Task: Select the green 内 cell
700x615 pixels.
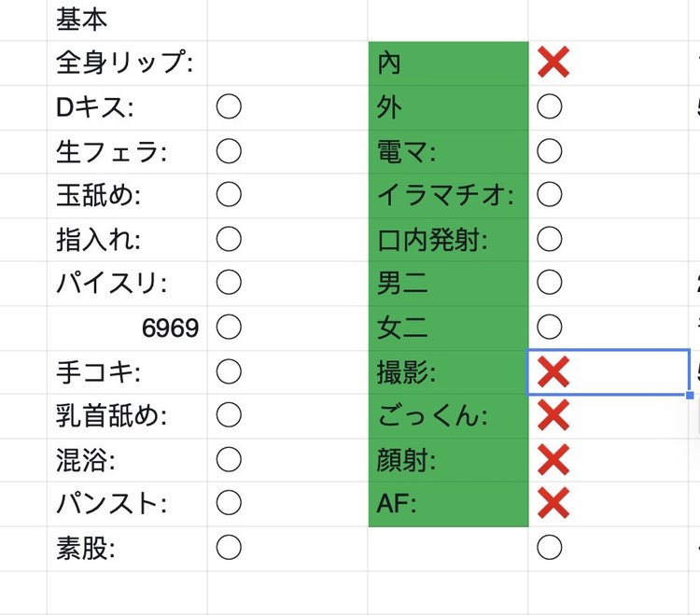Action: point(448,63)
